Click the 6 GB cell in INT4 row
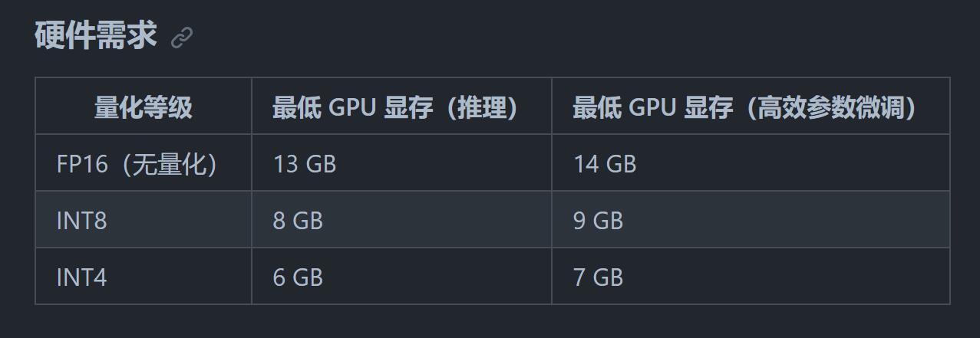Viewport: 980px width, 338px height. click(x=298, y=277)
